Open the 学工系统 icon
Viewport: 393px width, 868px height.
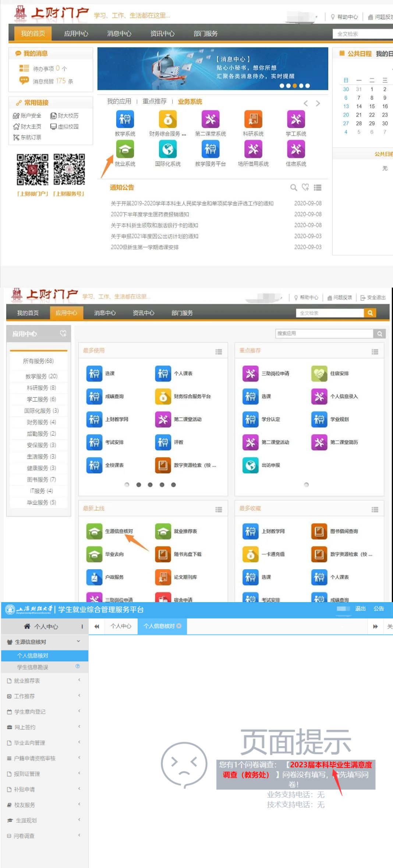pyautogui.click(x=296, y=119)
